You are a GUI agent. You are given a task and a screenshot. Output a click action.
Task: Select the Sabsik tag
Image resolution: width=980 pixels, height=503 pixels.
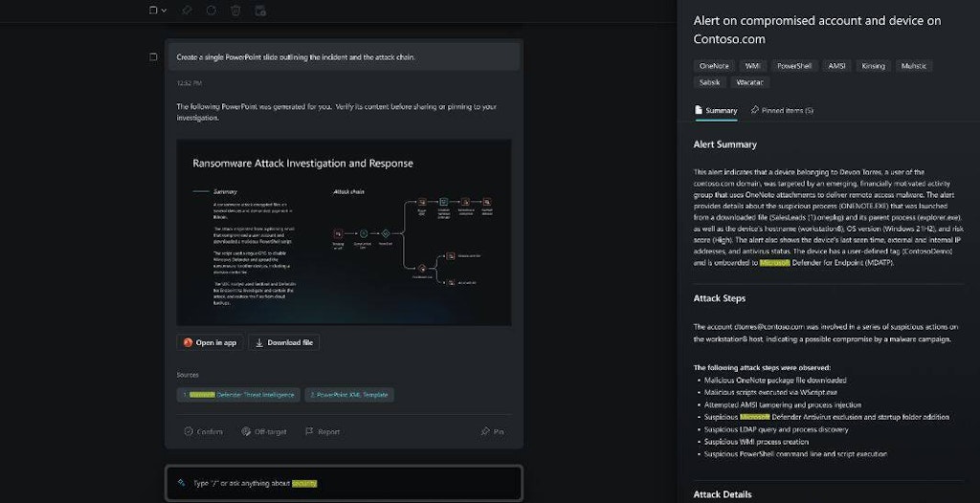tap(709, 82)
